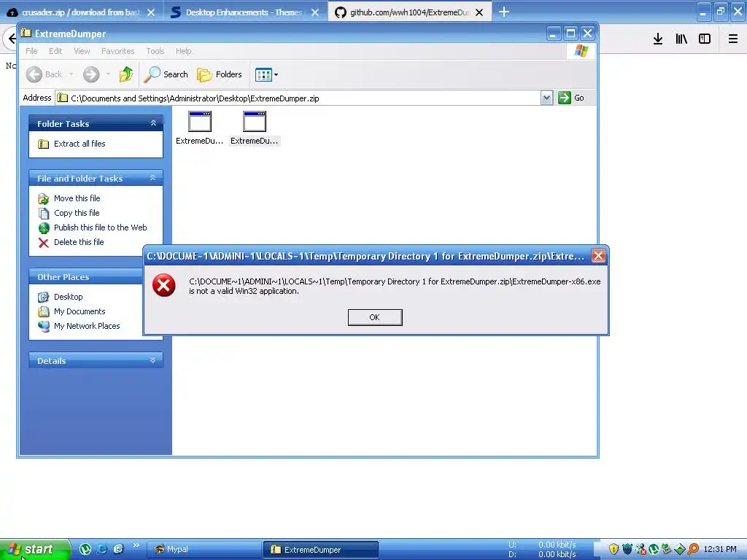This screenshot has width=747, height=560.
Task: Open the browser hamburger menu
Action: coord(733,39)
